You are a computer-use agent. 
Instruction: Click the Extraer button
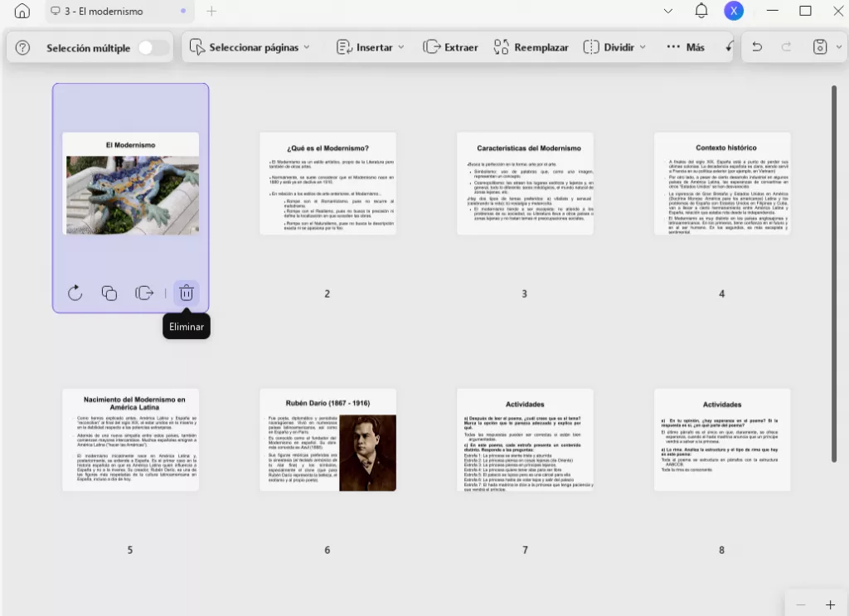pos(450,47)
